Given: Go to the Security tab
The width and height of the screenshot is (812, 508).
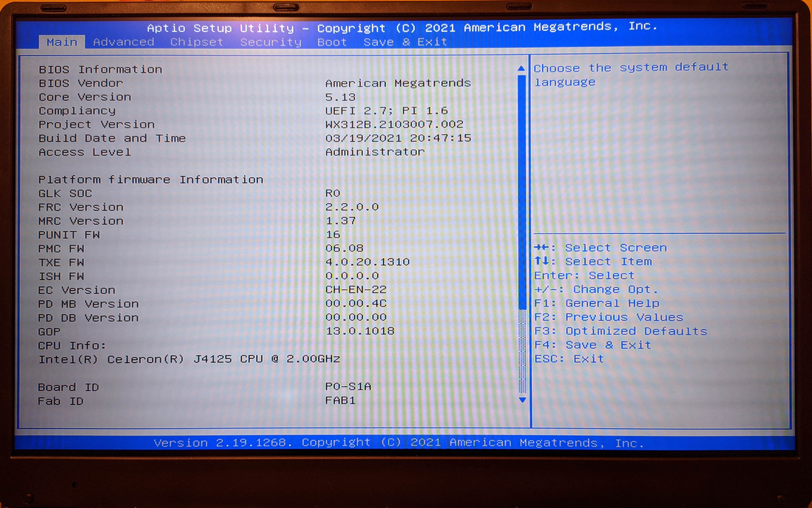Looking at the screenshot, I should coord(271,42).
